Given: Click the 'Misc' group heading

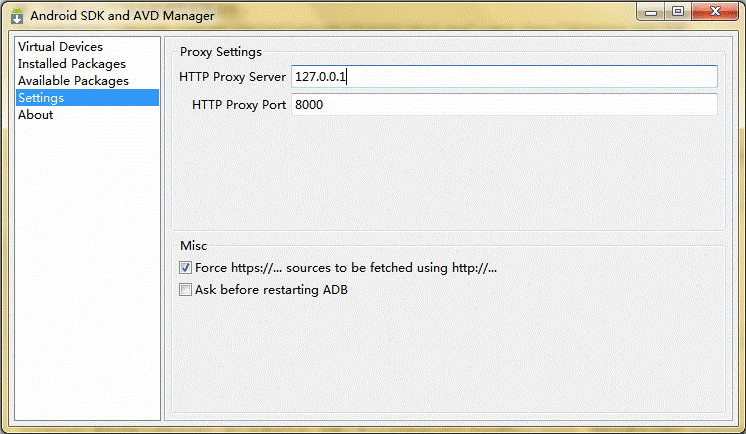Looking at the screenshot, I should (194, 246).
